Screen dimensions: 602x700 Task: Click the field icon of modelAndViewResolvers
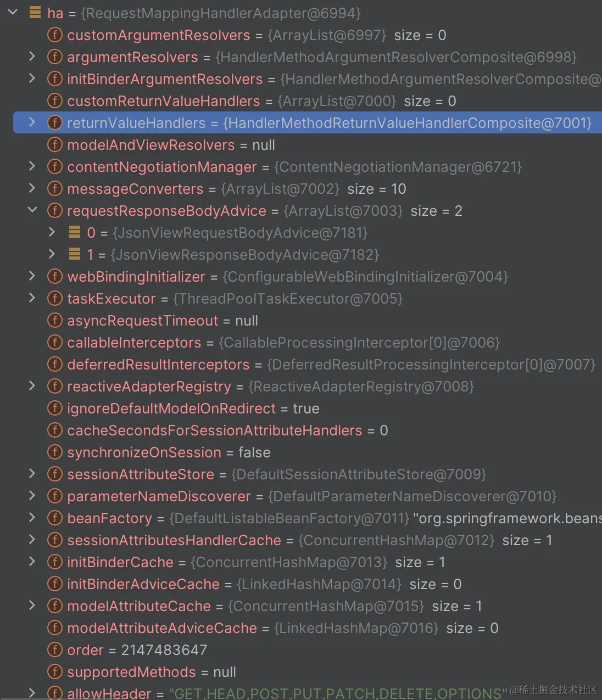pyautogui.click(x=55, y=145)
